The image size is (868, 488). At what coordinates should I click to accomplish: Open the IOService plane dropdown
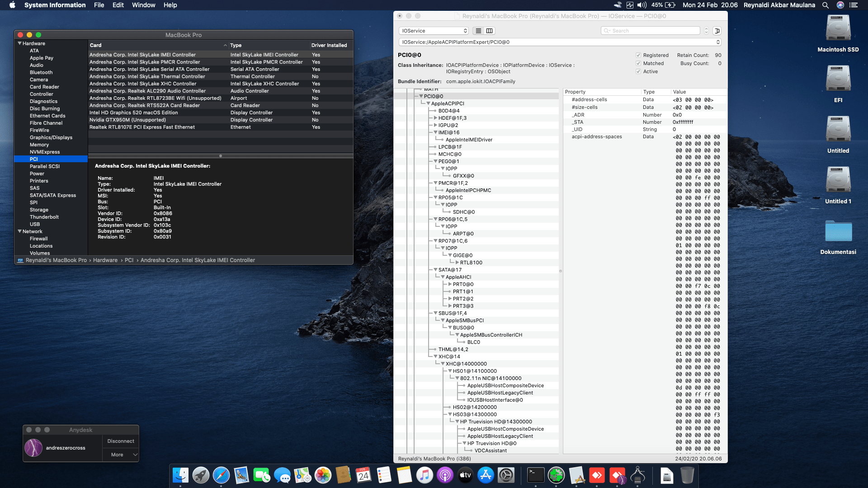tap(434, 31)
